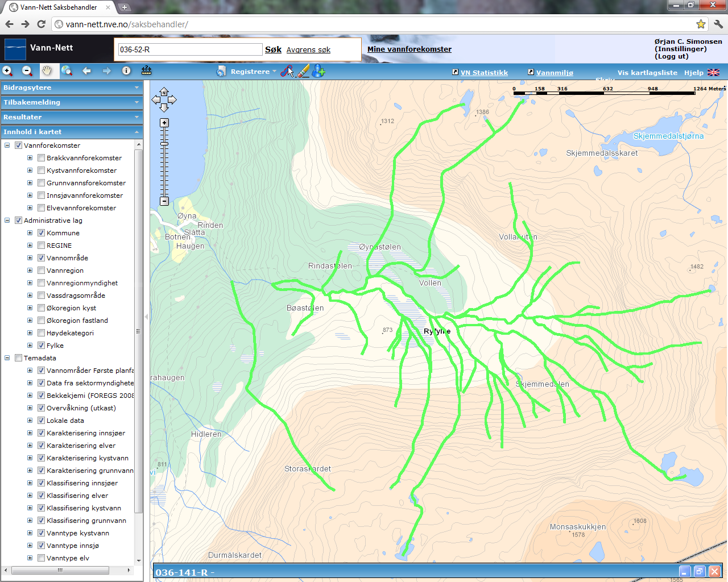Click the browser back arrow
Screen dimensions: 728x582
[x=9, y=24]
